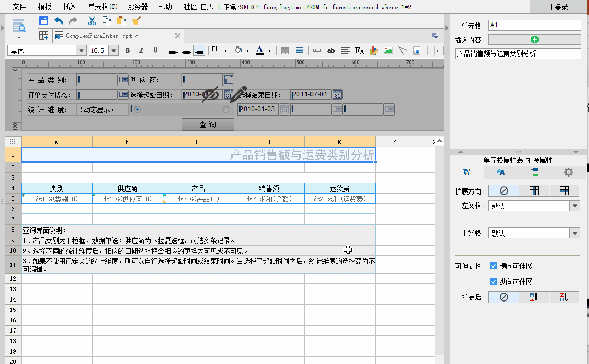Screen dimensions: 589x364
Task: Click the Paste clipboard icon
Action: 122,21
